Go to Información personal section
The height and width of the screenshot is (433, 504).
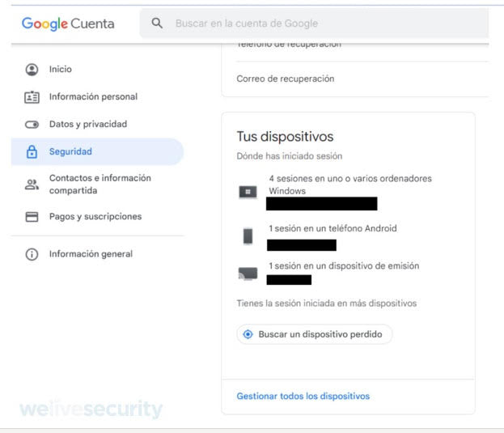93,97
